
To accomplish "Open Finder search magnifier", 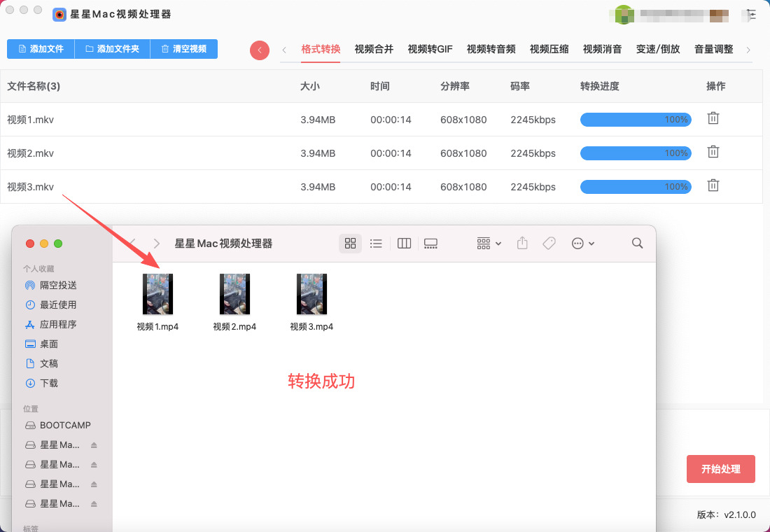I will (637, 243).
